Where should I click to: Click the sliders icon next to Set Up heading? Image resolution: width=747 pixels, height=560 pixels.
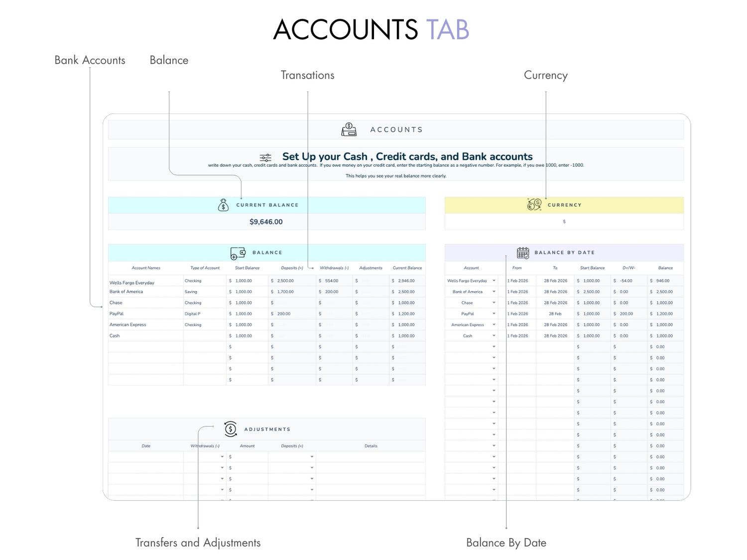265,158
